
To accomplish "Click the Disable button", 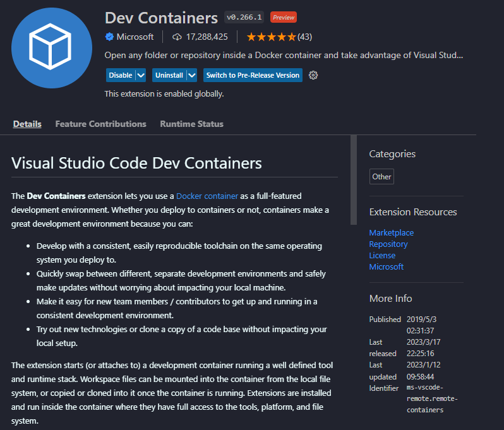I will (x=121, y=75).
